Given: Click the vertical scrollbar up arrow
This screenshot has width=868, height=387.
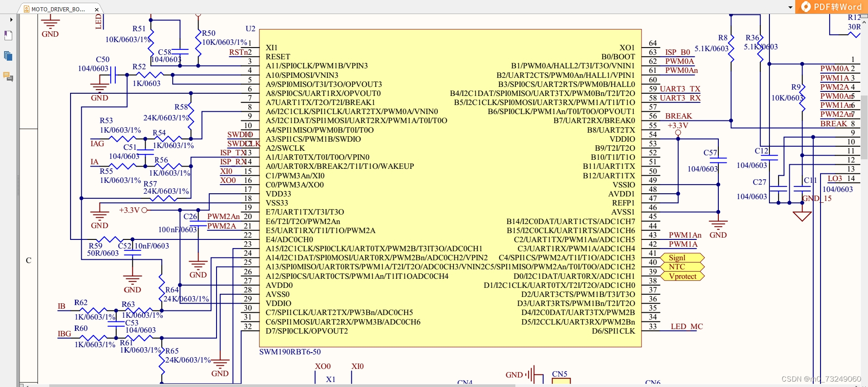Looking at the screenshot, I should click(x=864, y=21).
